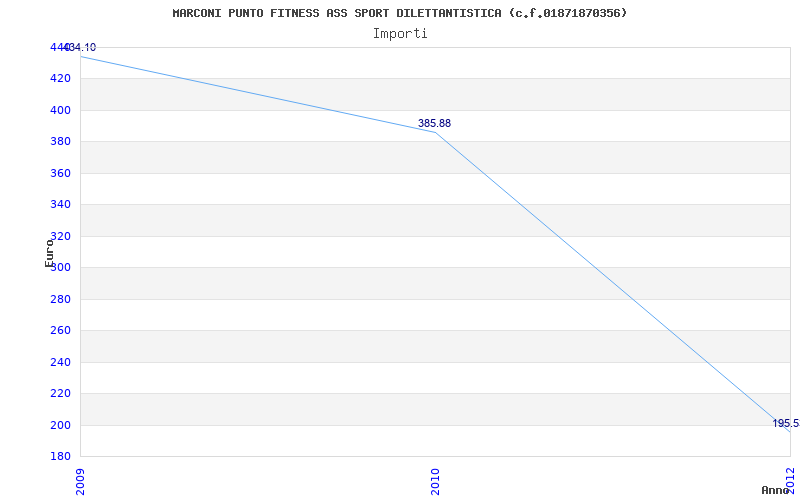Click the 2009 x-axis label
The image size is (800, 500).
tap(80, 482)
